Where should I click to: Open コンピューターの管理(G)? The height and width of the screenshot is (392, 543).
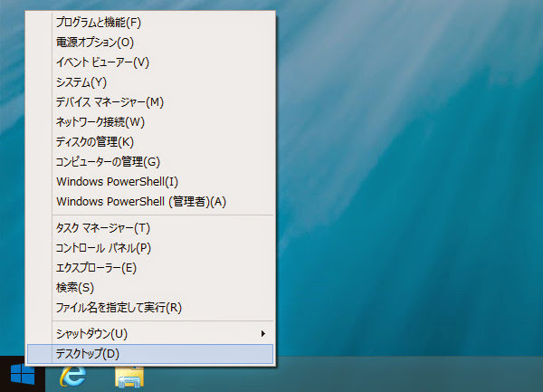[150, 162]
